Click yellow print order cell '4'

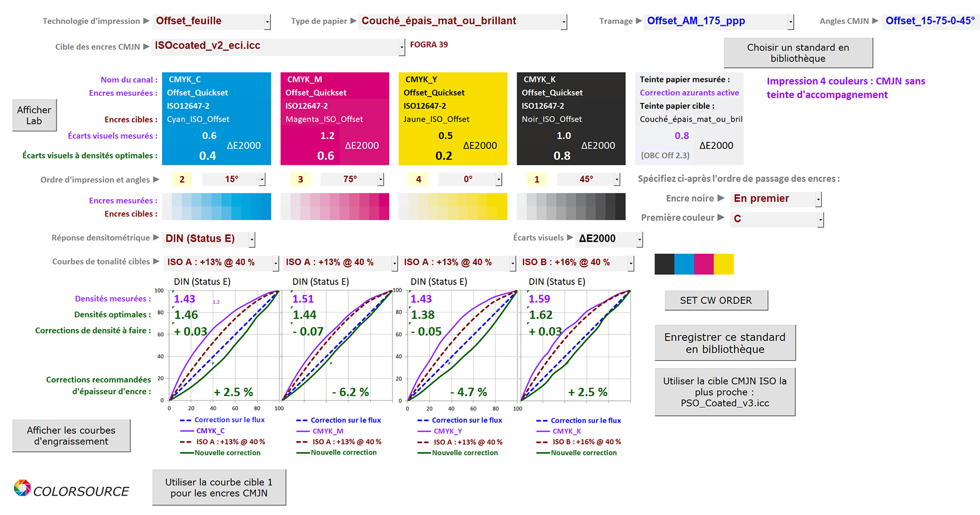tap(418, 179)
